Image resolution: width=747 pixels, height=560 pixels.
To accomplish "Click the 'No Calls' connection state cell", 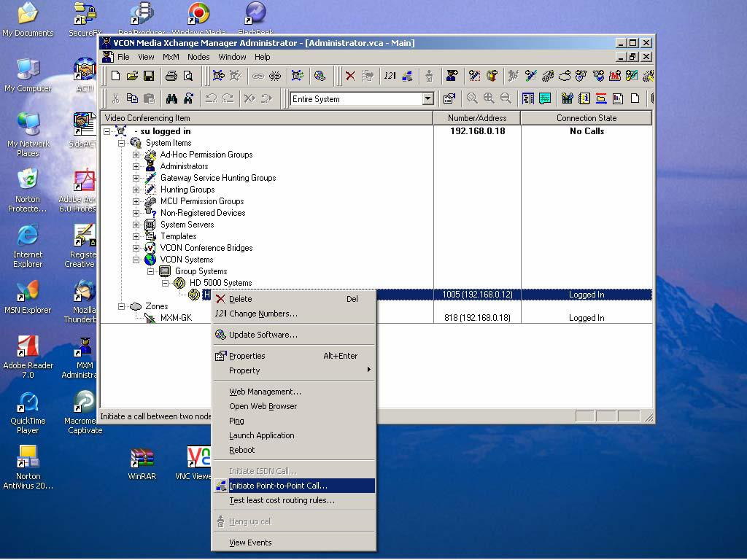I will click(587, 131).
